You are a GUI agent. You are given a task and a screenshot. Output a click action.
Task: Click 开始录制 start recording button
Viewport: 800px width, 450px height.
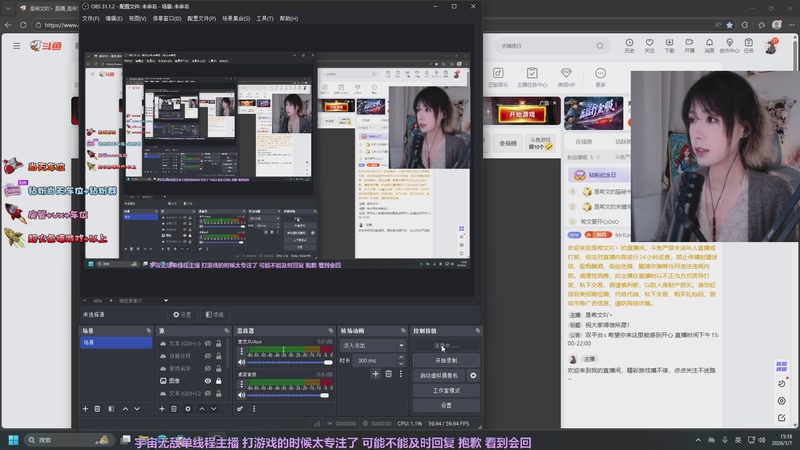pyautogui.click(x=446, y=361)
